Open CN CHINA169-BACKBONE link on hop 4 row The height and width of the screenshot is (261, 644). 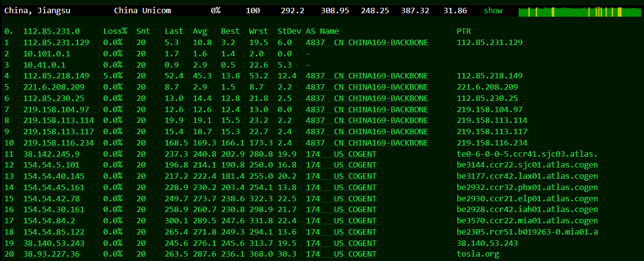(381, 76)
